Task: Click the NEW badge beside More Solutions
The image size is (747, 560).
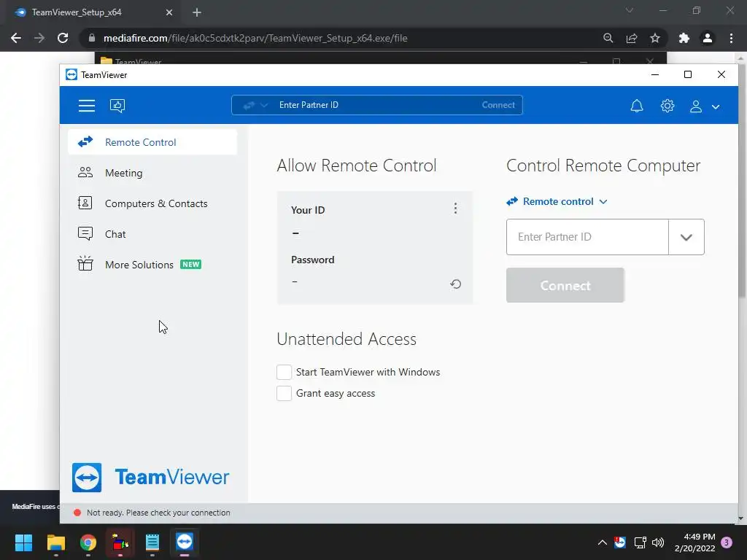Action: point(190,264)
